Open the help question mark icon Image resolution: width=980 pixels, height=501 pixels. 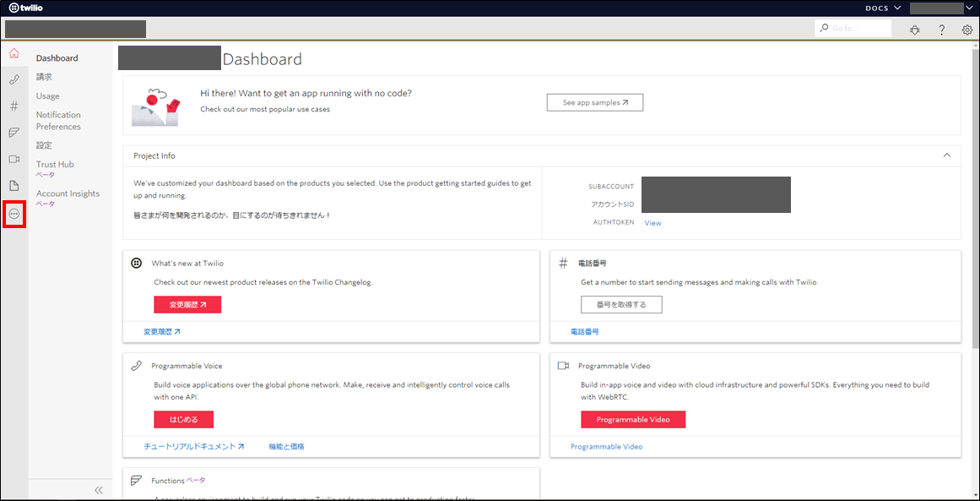[941, 30]
